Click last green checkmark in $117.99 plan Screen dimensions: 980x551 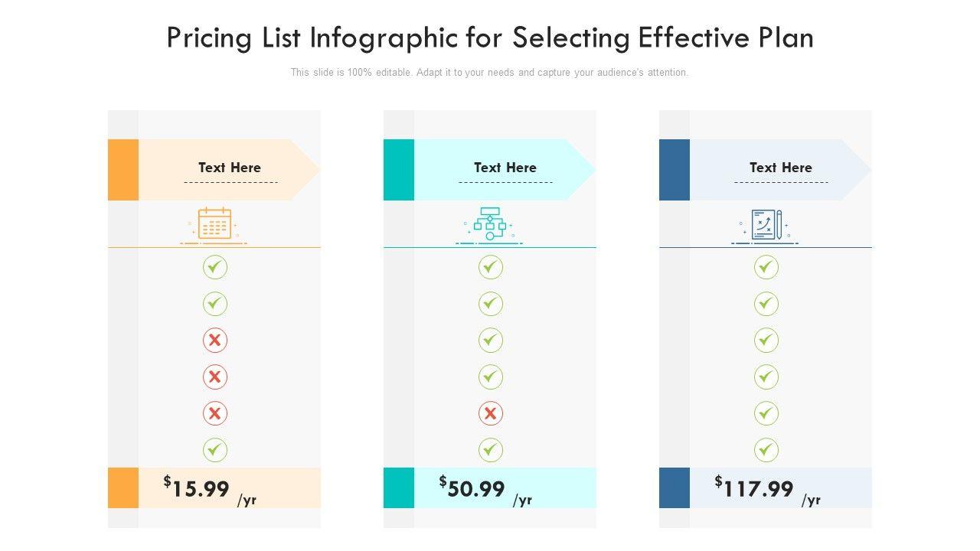click(766, 449)
